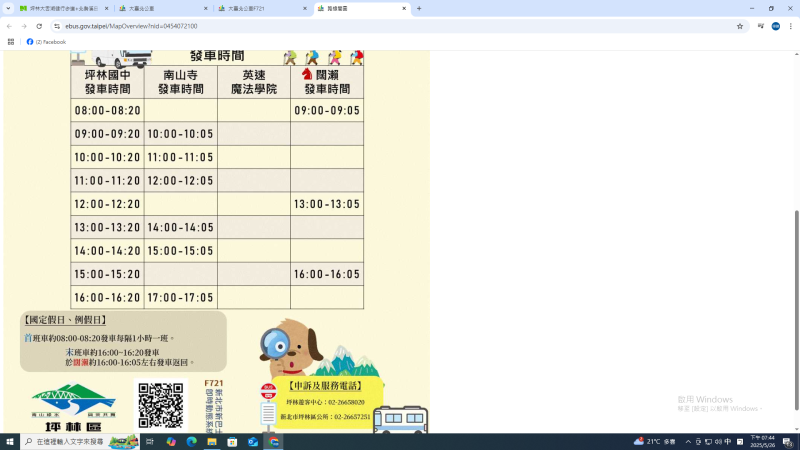Open the Windows Start menu
The height and width of the screenshot is (450, 800).
pyautogui.click(x=10, y=442)
